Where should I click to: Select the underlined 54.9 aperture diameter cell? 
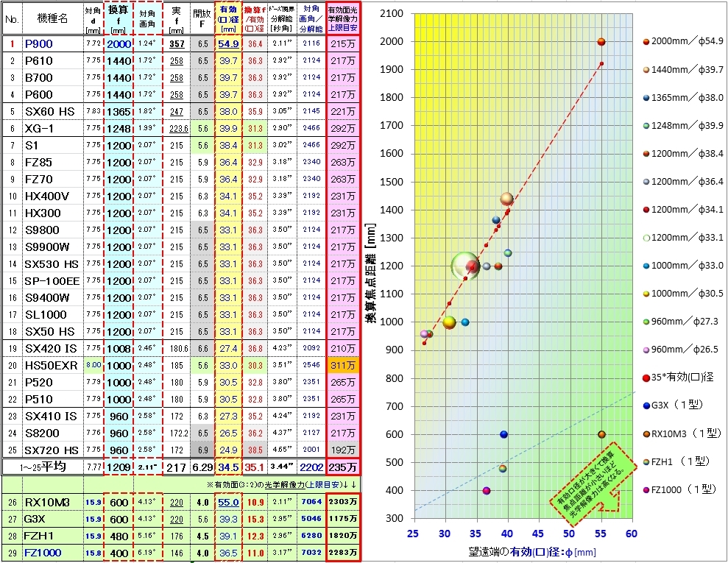(x=228, y=44)
